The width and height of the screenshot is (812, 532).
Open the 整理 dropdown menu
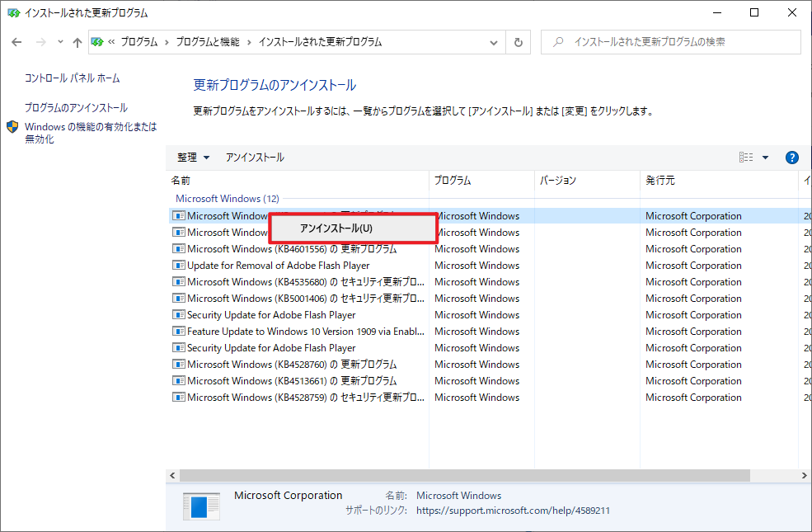click(x=193, y=157)
